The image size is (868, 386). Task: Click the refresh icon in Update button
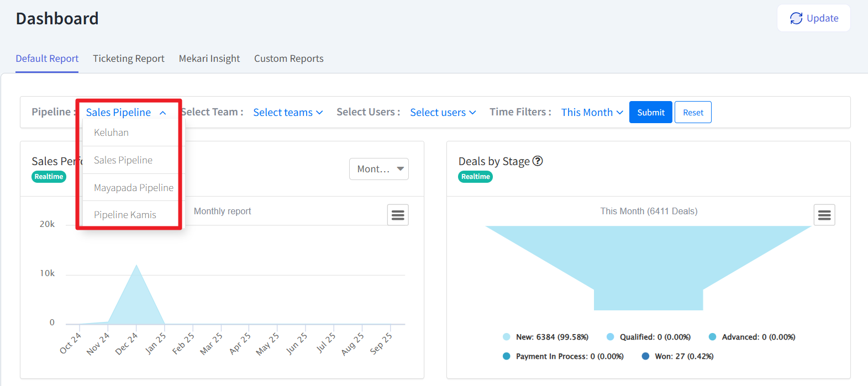[796, 18]
